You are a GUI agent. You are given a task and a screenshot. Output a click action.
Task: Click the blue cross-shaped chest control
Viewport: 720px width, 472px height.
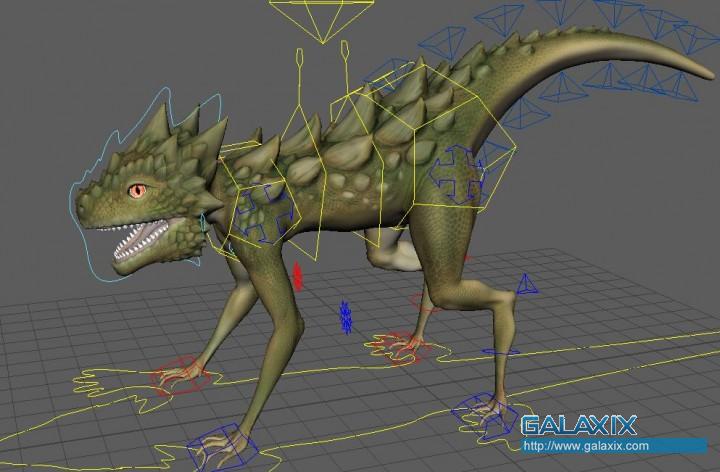pyautogui.click(x=264, y=212)
